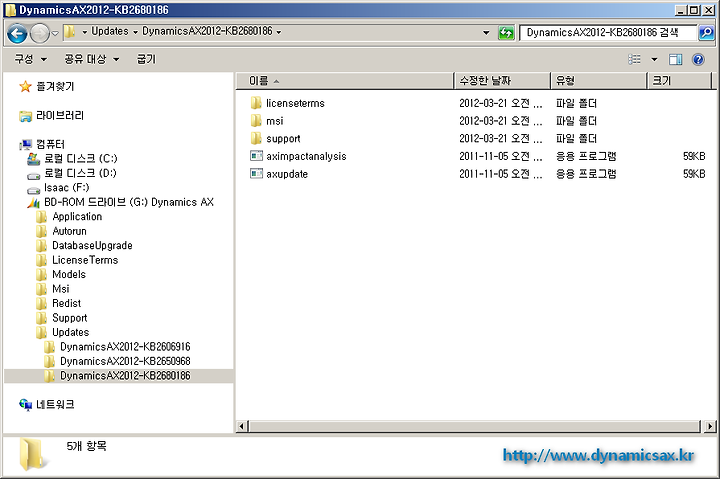Click the axupdate 59KB size cell
The height and width of the screenshot is (479, 720).
tap(694, 174)
